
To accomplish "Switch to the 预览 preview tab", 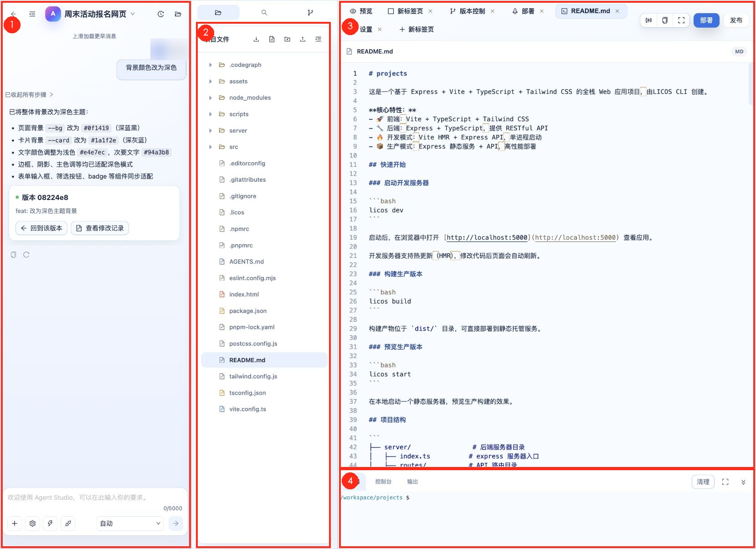I will click(361, 11).
